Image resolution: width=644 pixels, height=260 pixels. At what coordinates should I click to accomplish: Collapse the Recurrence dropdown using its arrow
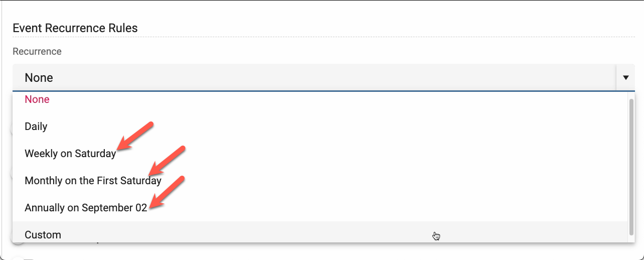tap(625, 78)
